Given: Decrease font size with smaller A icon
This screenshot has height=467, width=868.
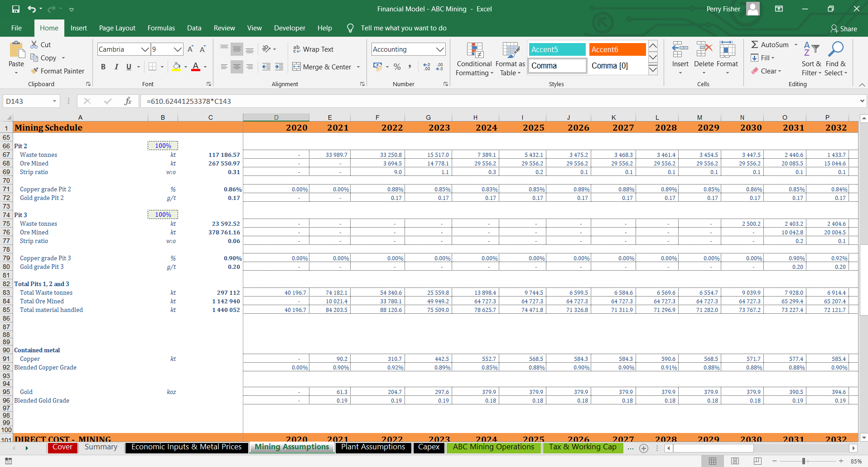Looking at the screenshot, I should point(203,49).
